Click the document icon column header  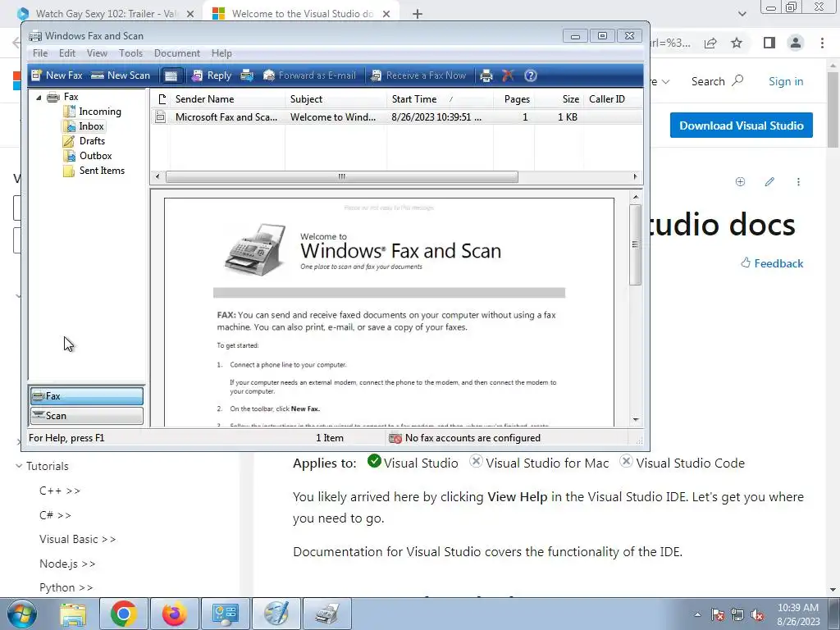coord(162,99)
